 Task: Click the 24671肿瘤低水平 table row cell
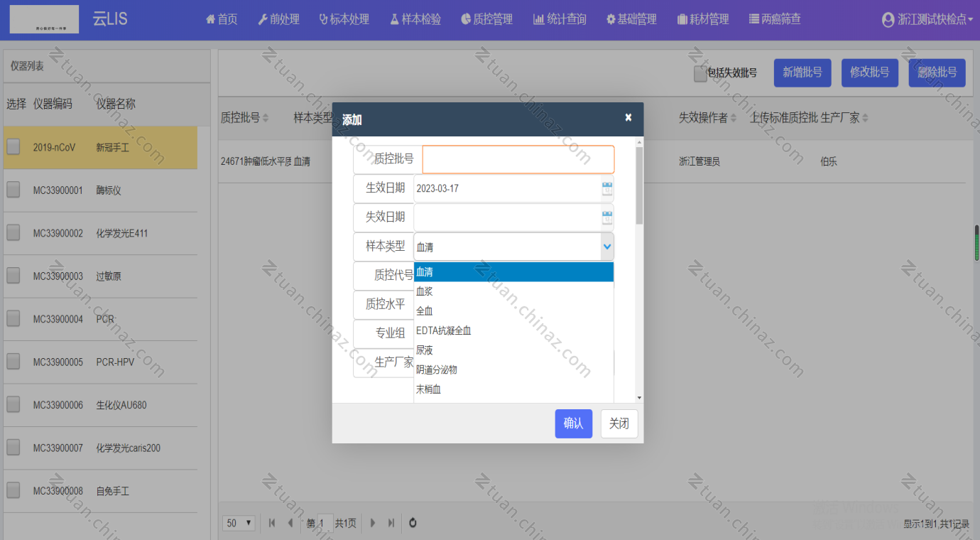[256, 161]
